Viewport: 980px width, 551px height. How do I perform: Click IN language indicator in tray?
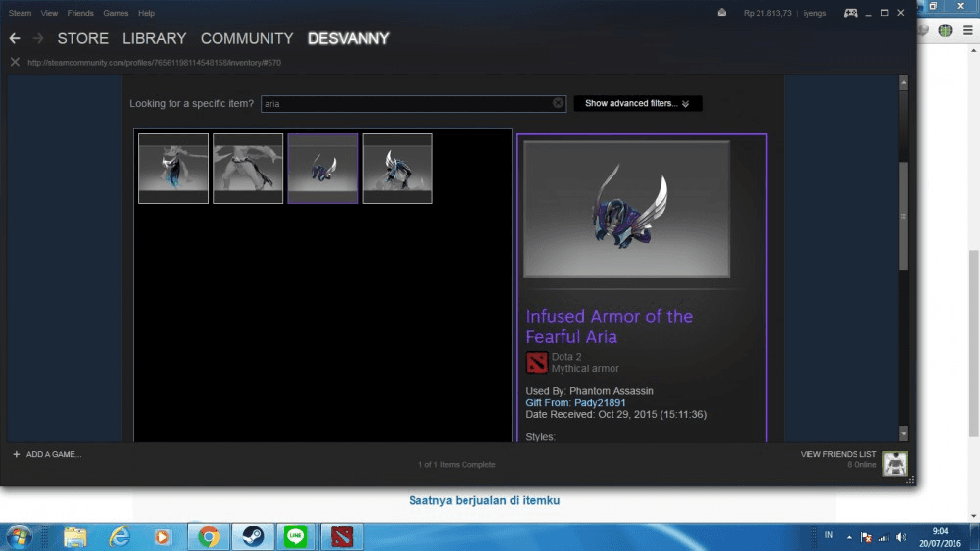tap(829, 535)
